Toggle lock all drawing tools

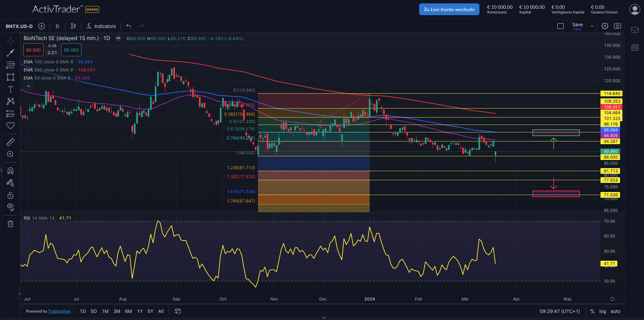pos(10,195)
